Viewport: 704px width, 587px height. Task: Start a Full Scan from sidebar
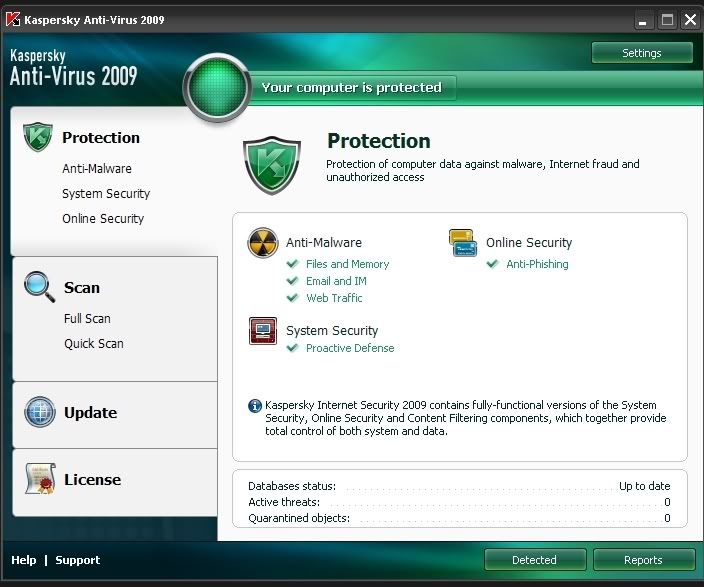(x=87, y=318)
